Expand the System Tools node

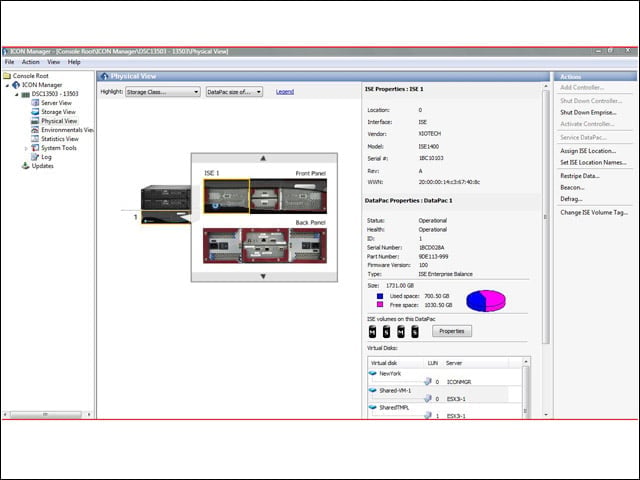click(x=26, y=148)
